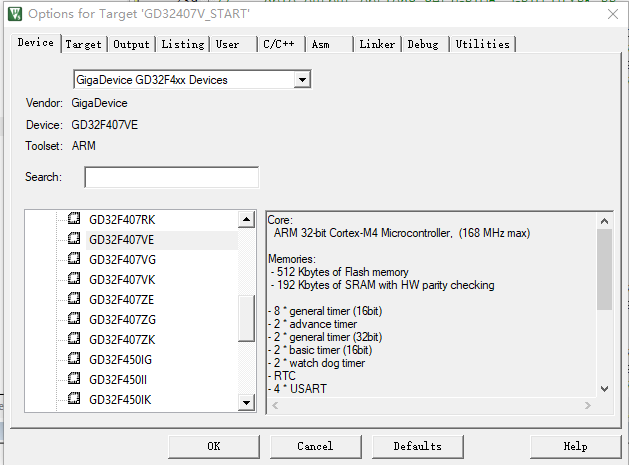
Task: Click the chip icon beside GD32F407VK
Action: 74,278
